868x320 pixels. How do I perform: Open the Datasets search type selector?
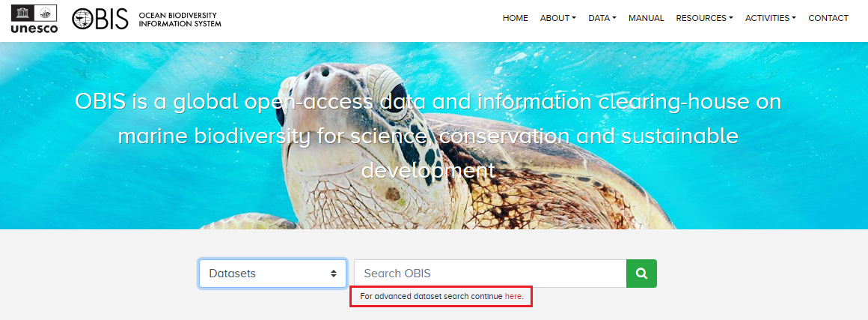tap(273, 274)
